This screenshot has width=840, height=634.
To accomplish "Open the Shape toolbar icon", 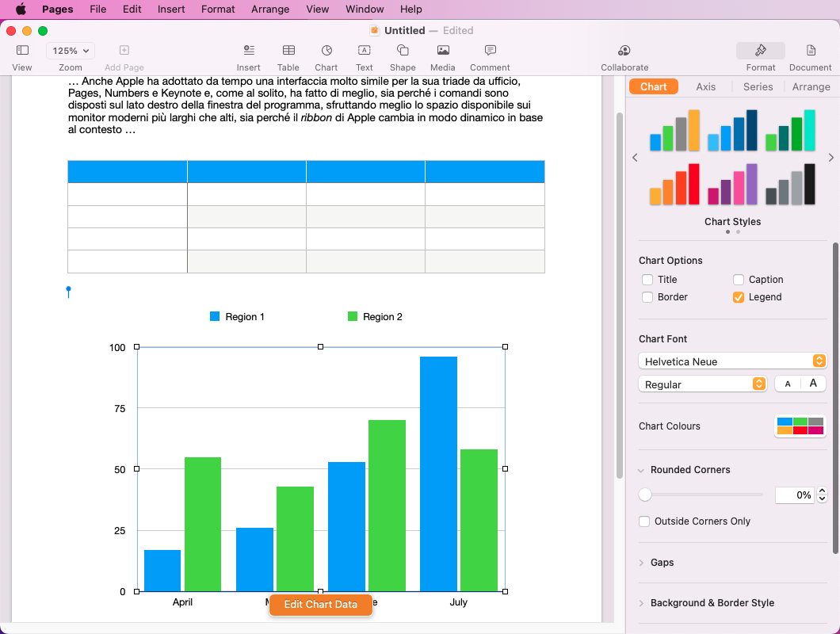I will [402, 51].
